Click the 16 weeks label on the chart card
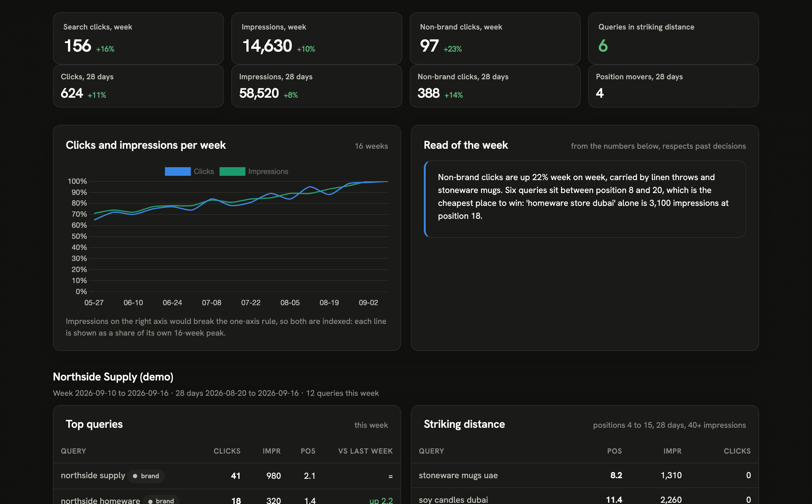This screenshot has height=504, width=812. click(x=371, y=146)
